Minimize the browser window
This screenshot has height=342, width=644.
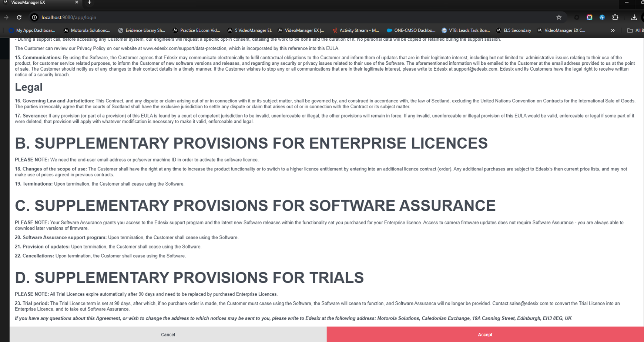point(627,3)
